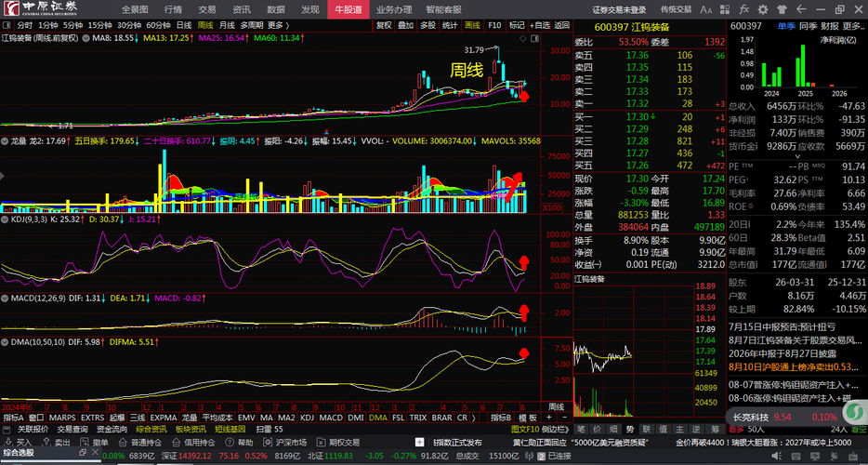Open the 指标A indicator group

pos(14,418)
